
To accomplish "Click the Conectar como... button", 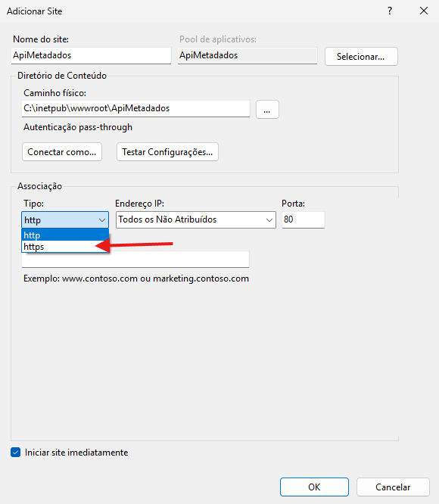I will pos(62,151).
